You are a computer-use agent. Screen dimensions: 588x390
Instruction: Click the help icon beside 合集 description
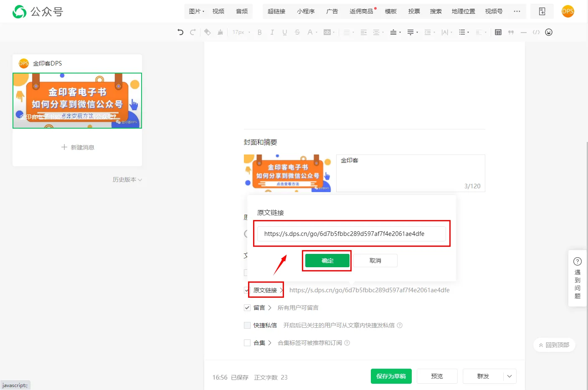[x=347, y=343]
